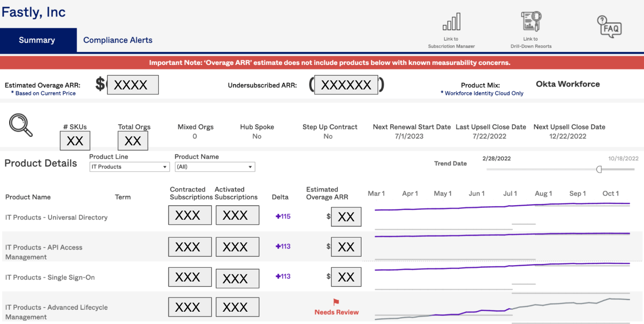Viewport: 644px width, 324px height.
Task: Open the Subscription Manager bar chart icon
Action: [451, 22]
